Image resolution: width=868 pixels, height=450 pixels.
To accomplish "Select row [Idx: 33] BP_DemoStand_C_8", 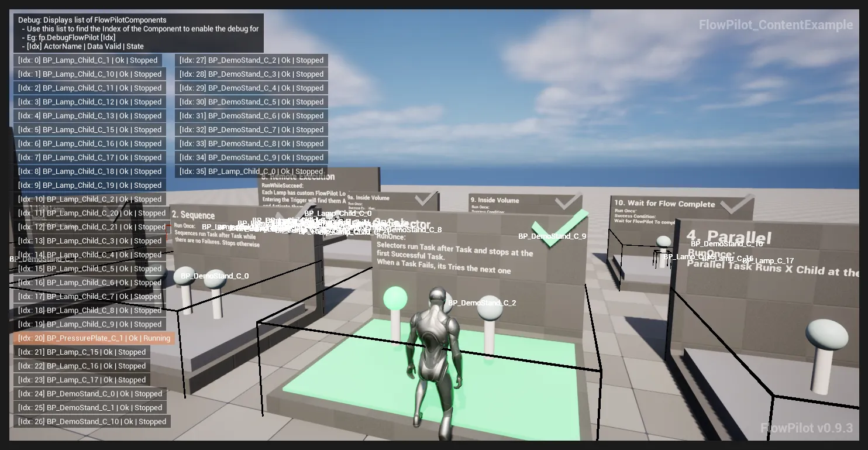I will coord(252,144).
